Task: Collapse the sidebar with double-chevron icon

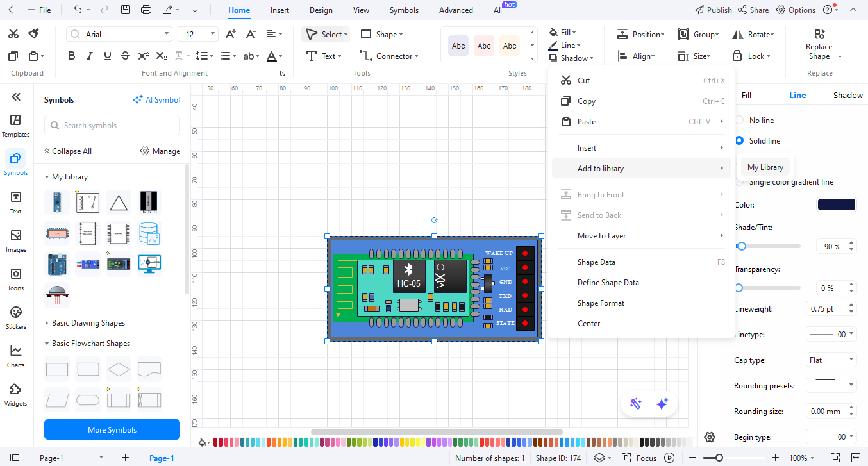Action: [x=16, y=97]
